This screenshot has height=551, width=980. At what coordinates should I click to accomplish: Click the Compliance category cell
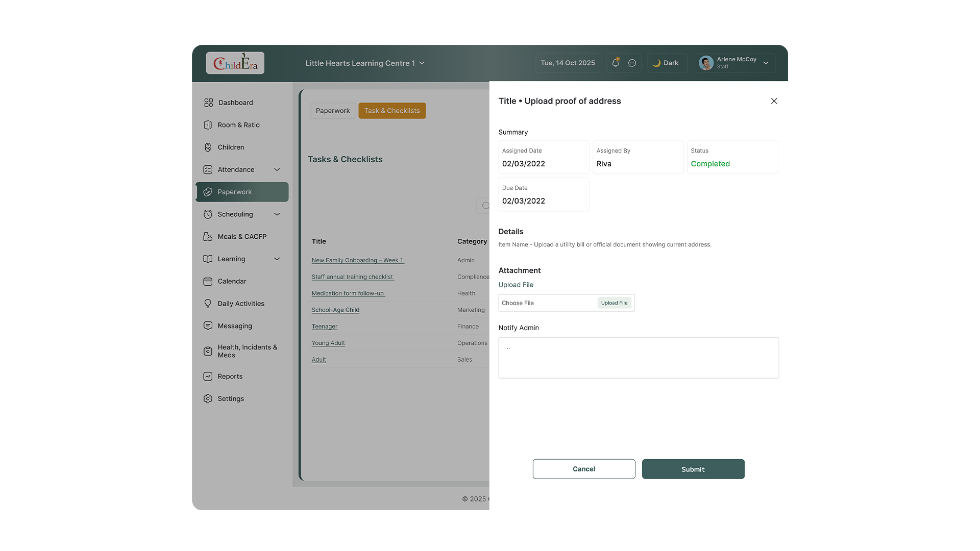(473, 277)
